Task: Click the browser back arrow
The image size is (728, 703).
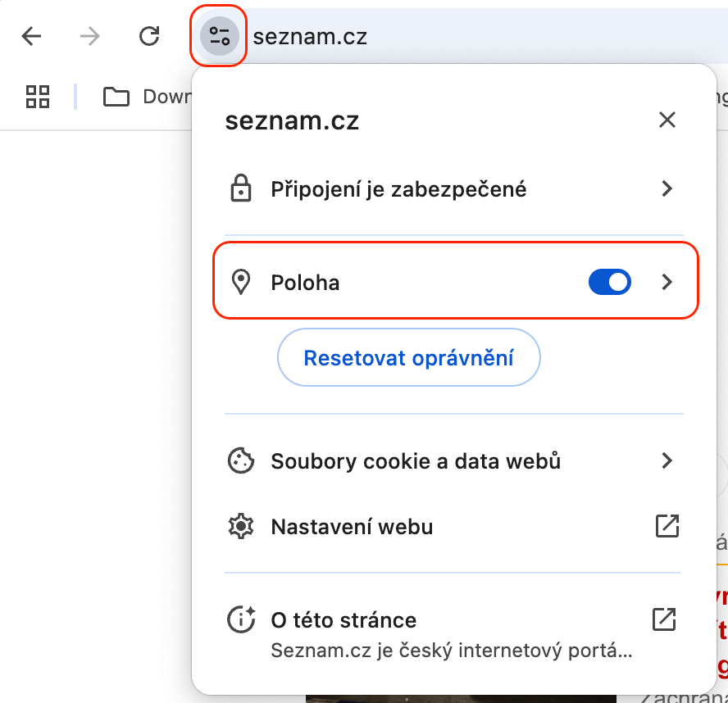Action: [x=31, y=36]
